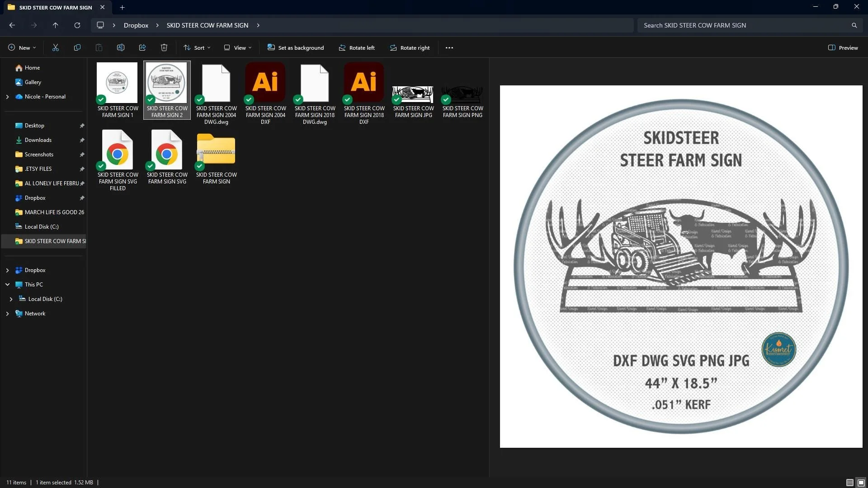Viewport: 868px width, 488px height.
Task: Click the Rename icon
Action: point(121,47)
